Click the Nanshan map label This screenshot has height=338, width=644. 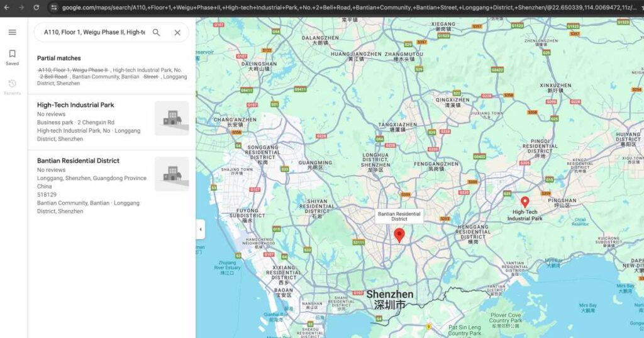pyautogui.click(x=312, y=305)
